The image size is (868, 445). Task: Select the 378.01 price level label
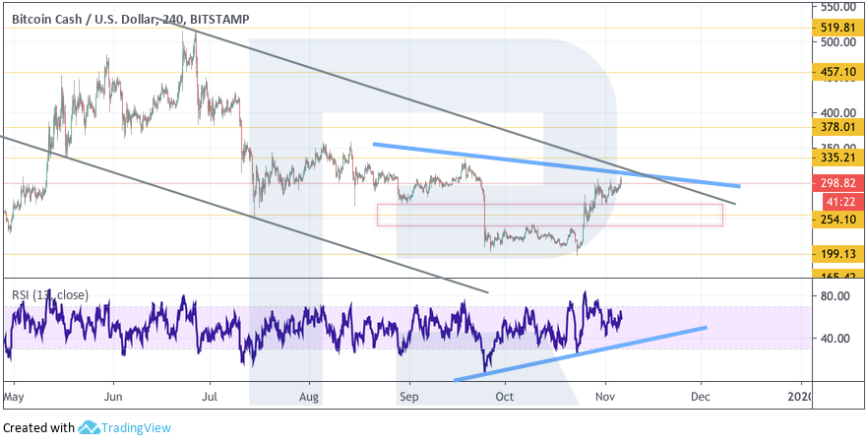838,126
